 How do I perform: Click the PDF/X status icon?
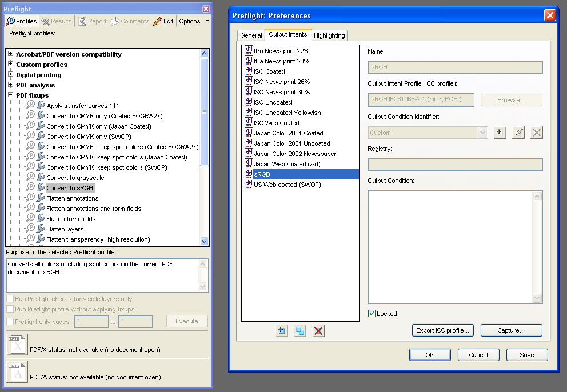(x=17, y=345)
